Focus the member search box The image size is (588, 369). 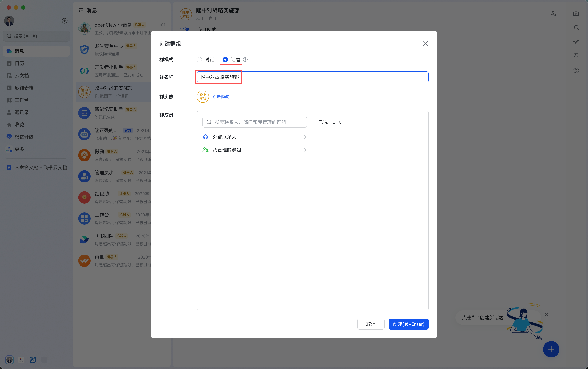[255, 122]
